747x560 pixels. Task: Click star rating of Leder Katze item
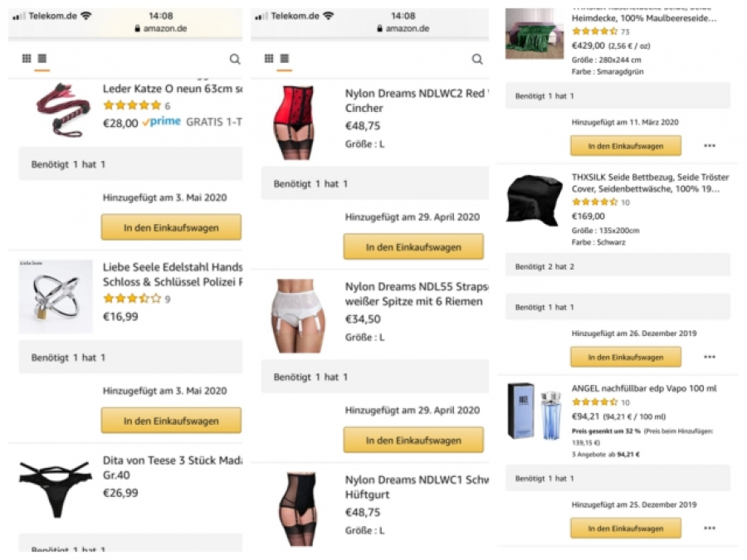click(x=132, y=105)
